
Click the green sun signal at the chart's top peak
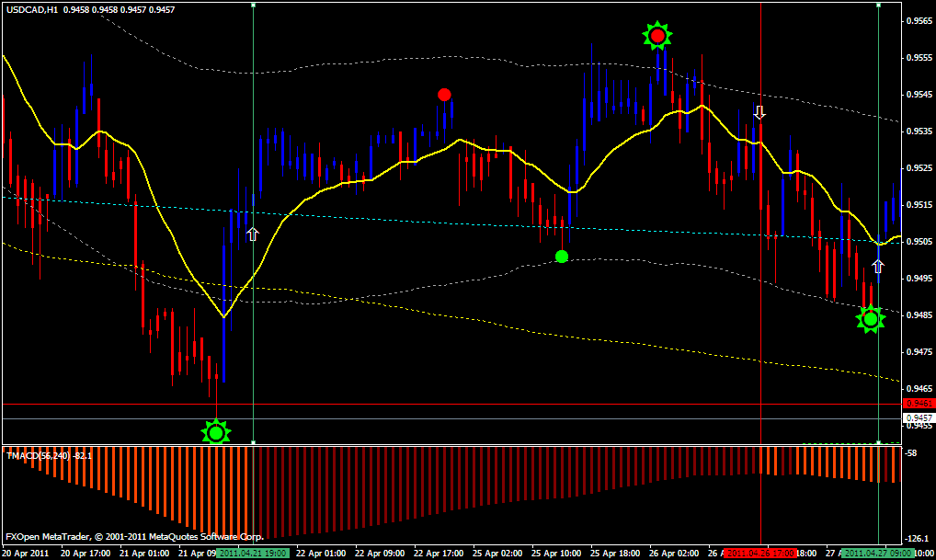click(x=656, y=36)
